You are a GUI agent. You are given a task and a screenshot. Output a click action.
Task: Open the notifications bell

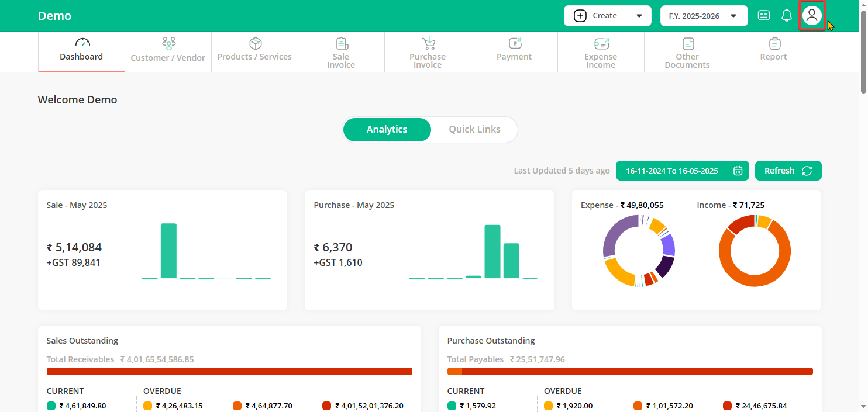click(x=787, y=16)
